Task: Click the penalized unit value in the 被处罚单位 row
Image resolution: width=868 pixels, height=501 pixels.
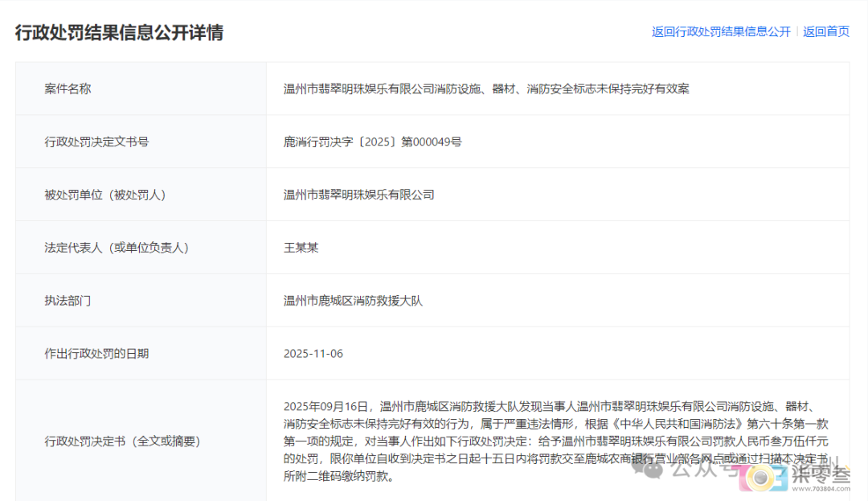Action: click(358, 195)
